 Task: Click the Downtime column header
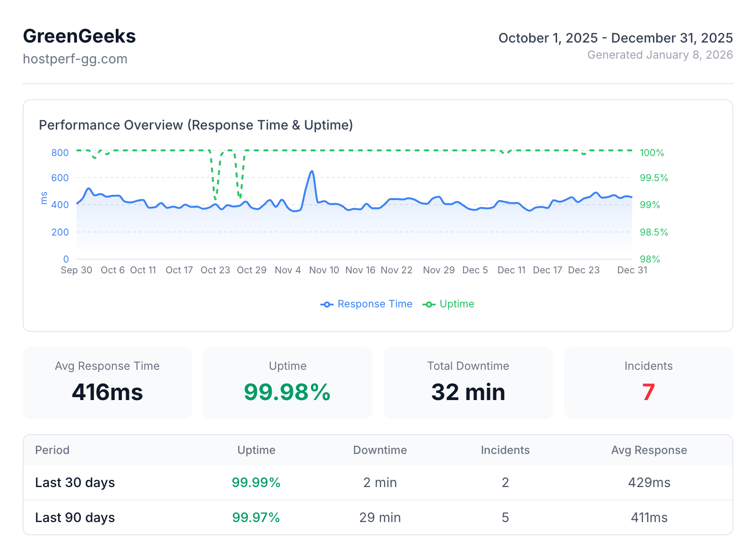point(380,450)
